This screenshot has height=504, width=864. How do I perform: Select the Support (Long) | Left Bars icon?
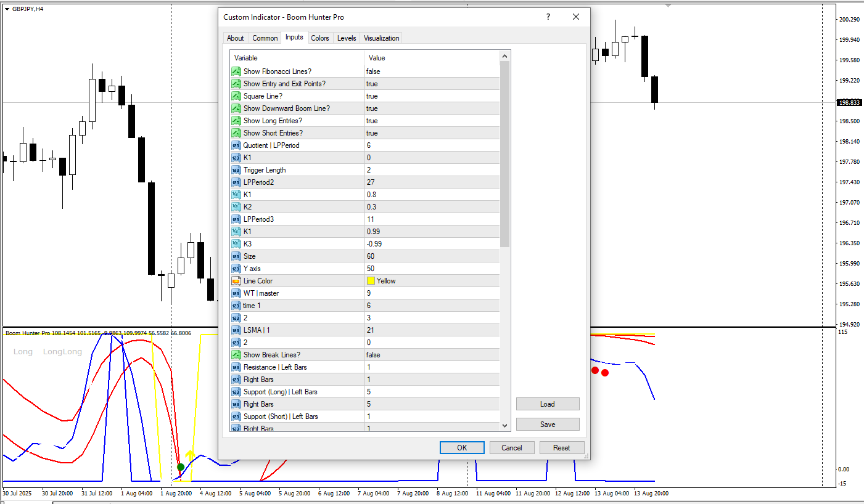236,392
